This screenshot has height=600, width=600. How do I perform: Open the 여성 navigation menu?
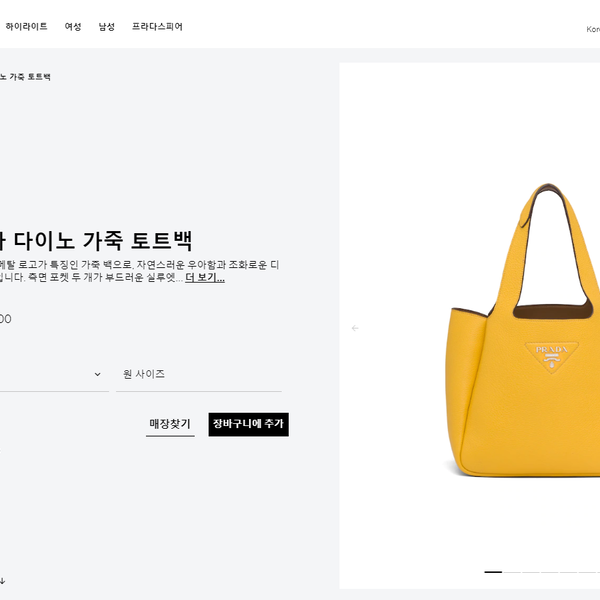click(x=73, y=26)
